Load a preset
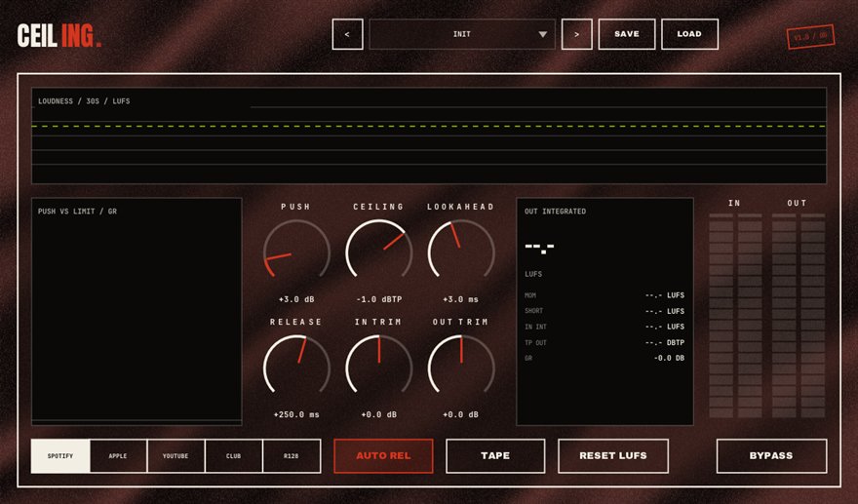 [x=689, y=34]
